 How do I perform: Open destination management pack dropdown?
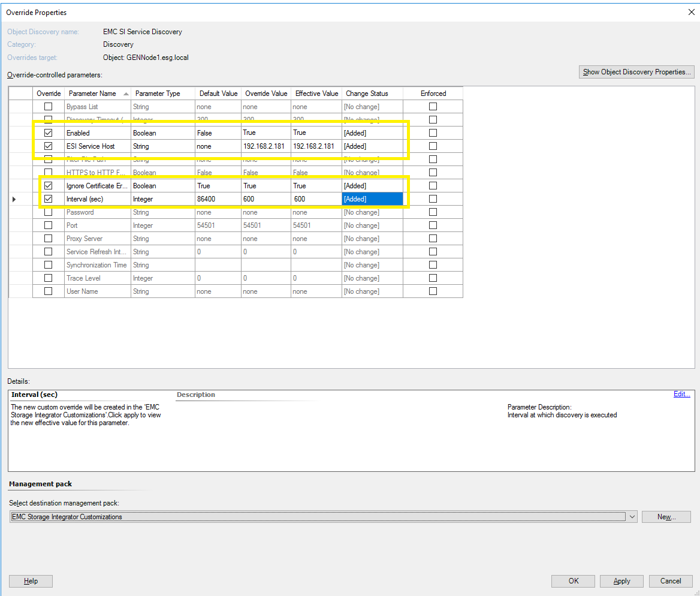click(x=632, y=517)
